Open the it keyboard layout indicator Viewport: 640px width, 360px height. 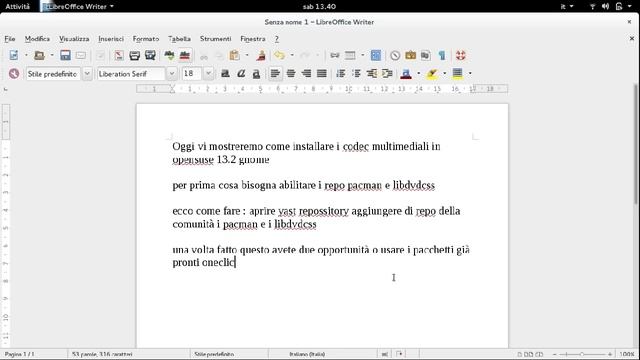point(567,7)
